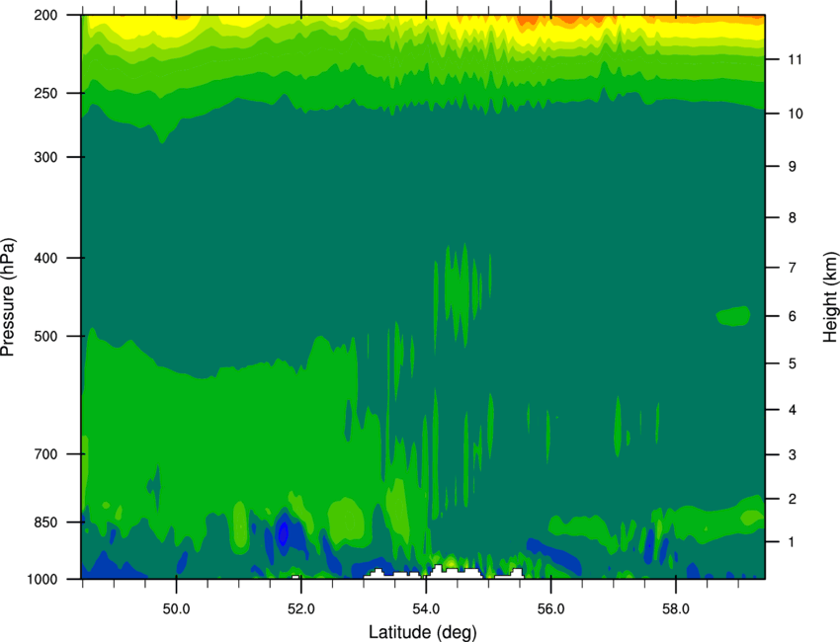Click the Pressure (hPa) axis title
This screenshot has width=840, height=642.
coord(8,297)
